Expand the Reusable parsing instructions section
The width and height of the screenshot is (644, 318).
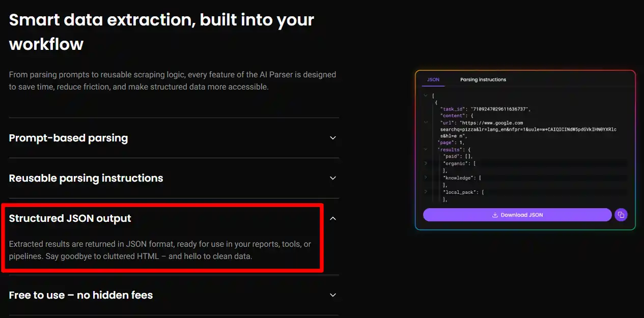(332, 178)
